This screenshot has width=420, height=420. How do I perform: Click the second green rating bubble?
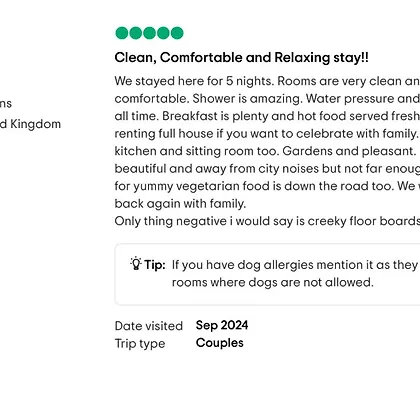click(136, 33)
